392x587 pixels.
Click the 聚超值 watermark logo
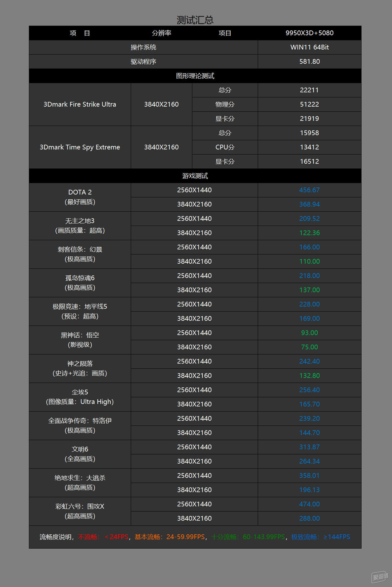click(x=380, y=577)
